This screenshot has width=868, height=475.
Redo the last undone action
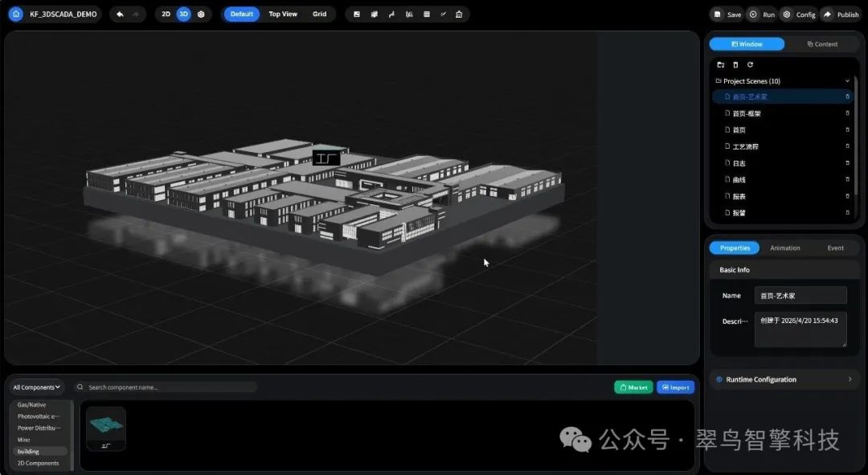click(136, 14)
